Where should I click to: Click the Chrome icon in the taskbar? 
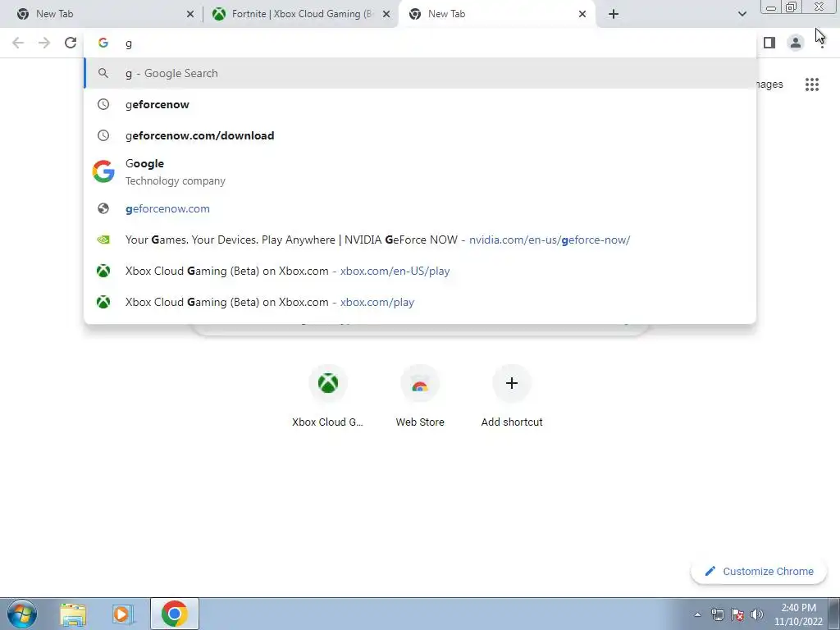coord(175,614)
